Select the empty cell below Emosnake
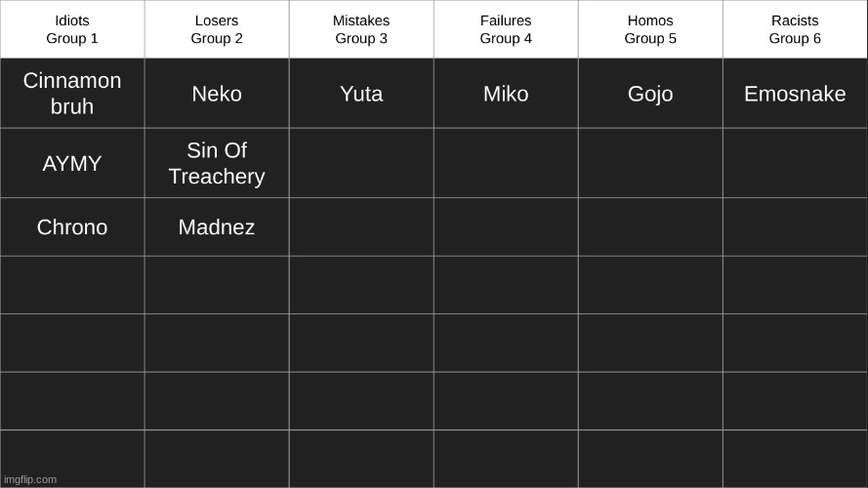 click(x=795, y=163)
